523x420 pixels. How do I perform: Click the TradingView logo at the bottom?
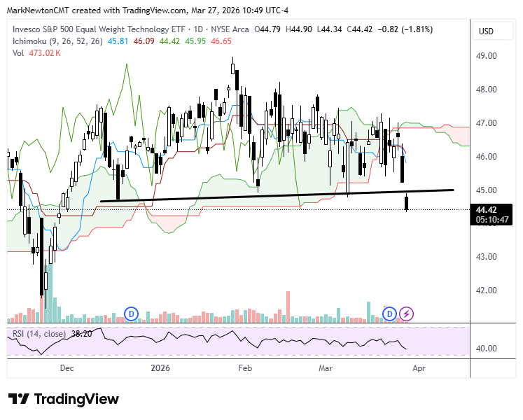(x=64, y=399)
